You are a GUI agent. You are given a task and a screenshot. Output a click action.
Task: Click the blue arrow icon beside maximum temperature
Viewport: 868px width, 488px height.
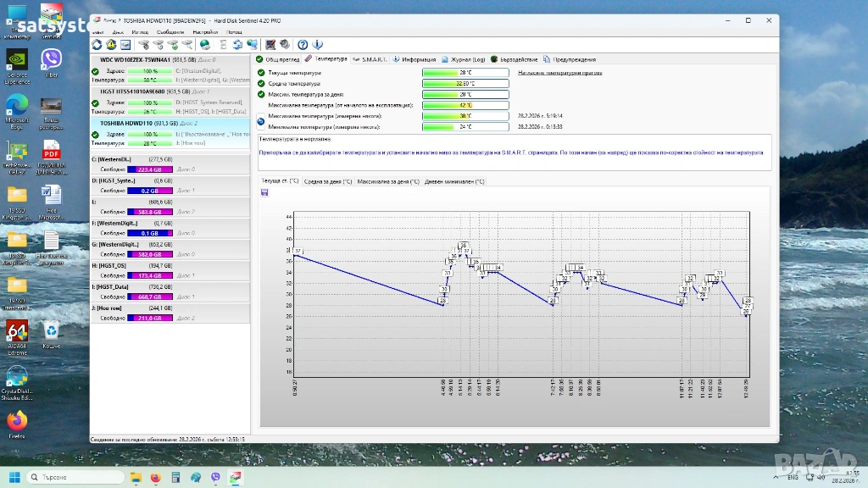coord(261,121)
